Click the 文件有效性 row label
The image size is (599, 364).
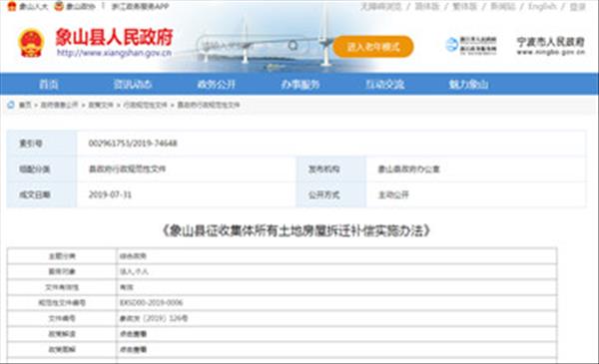point(62,287)
